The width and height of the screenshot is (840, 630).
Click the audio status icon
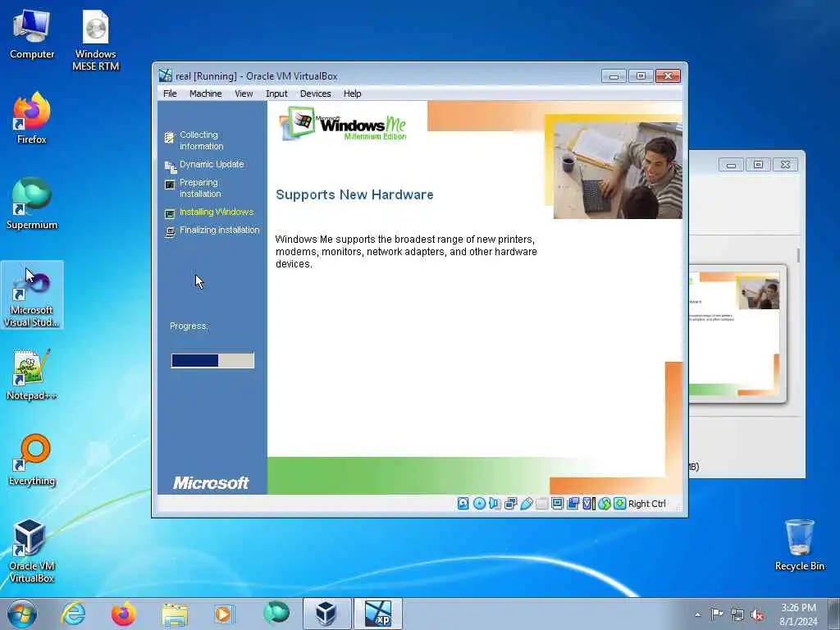(x=495, y=504)
